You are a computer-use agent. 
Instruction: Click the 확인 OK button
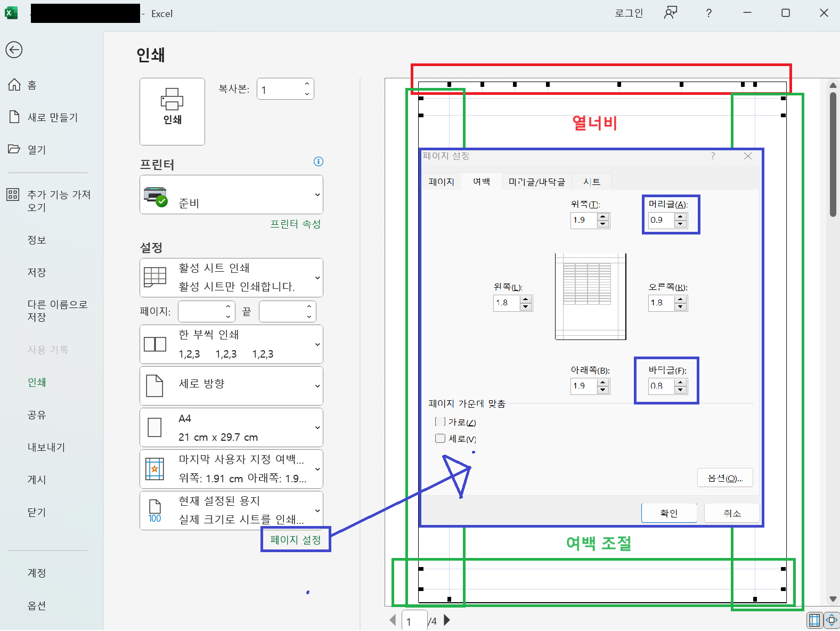[669, 513]
